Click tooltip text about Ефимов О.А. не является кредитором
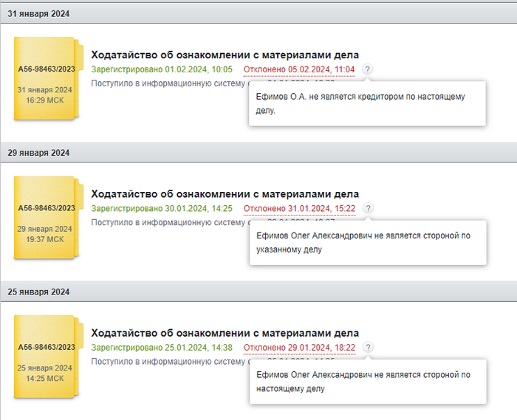The image size is (517, 420). tap(360, 103)
